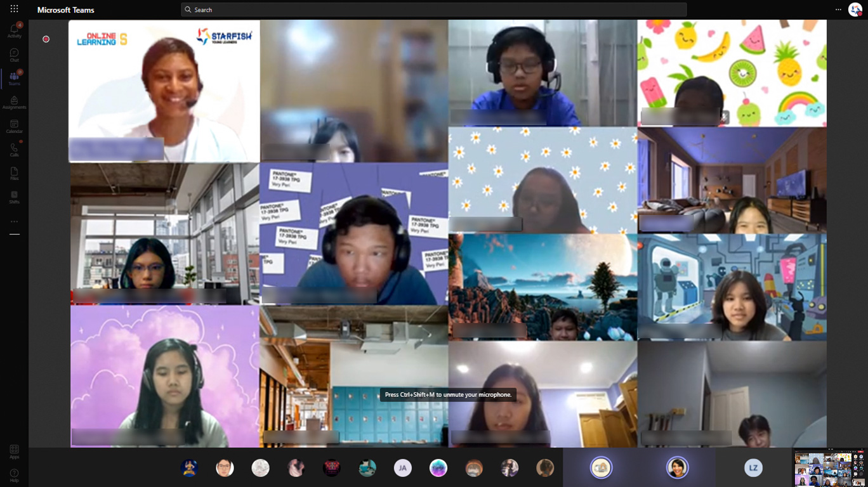Select the gray room with door video tile
This screenshot has width=868, height=487.
point(732,394)
